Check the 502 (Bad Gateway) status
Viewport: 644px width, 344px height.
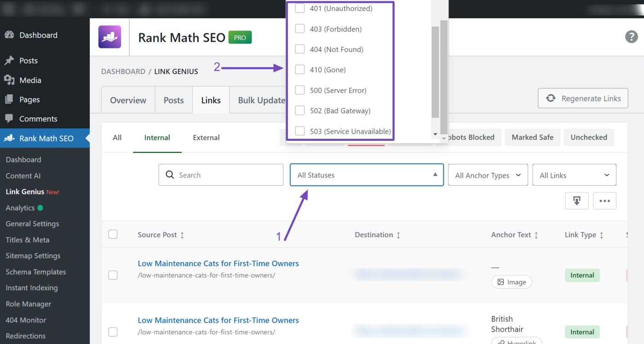tap(300, 111)
